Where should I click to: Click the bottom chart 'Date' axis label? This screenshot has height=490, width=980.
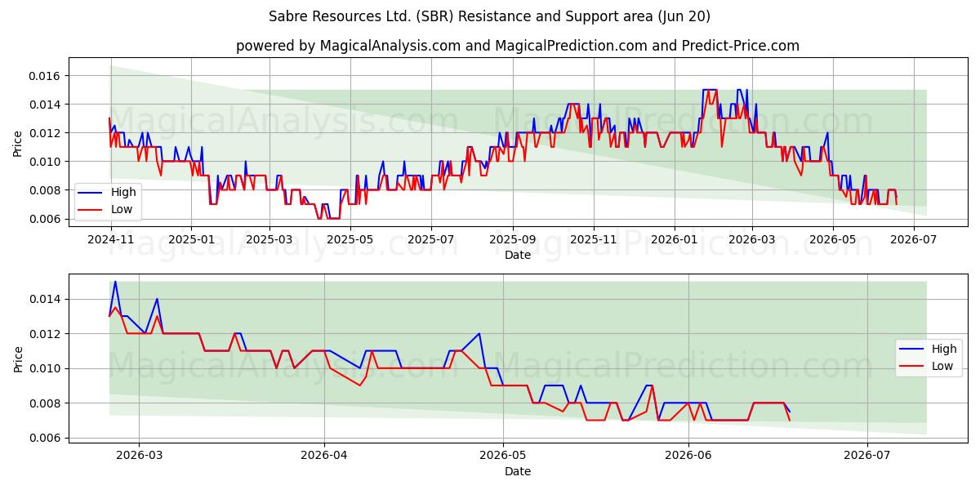tap(518, 472)
